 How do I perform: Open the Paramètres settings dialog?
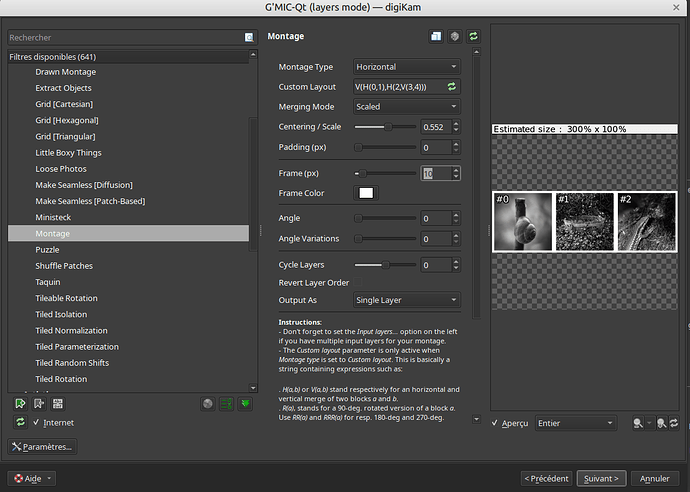point(42,447)
